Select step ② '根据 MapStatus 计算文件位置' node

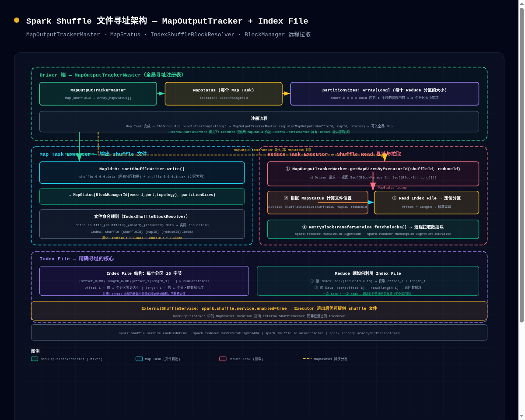318,203
